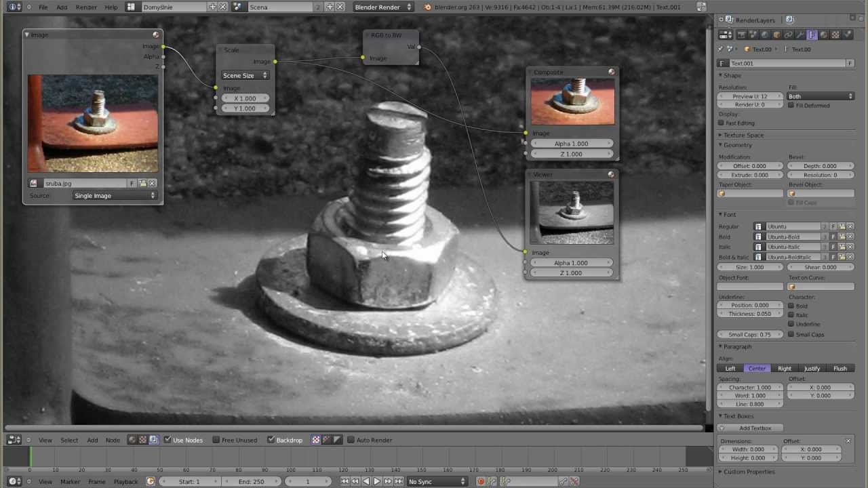Viewport: 868px width, 488px height.
Task: Toggle the Backdrop checkbox
Action: pos(271,440)
